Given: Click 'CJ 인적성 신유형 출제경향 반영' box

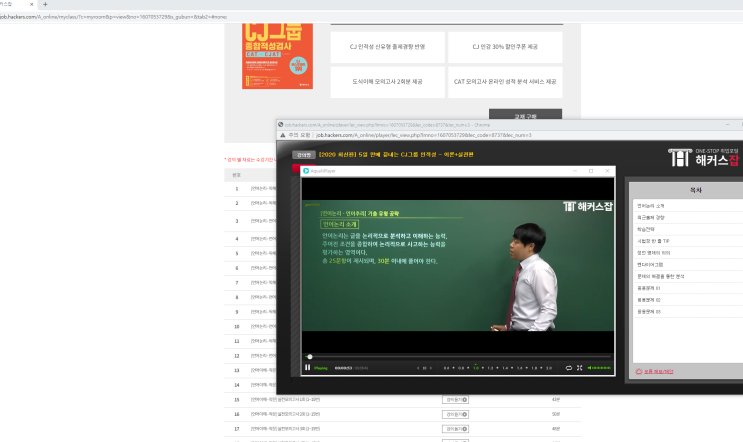Looking at the screenshot, I should 388,47.
